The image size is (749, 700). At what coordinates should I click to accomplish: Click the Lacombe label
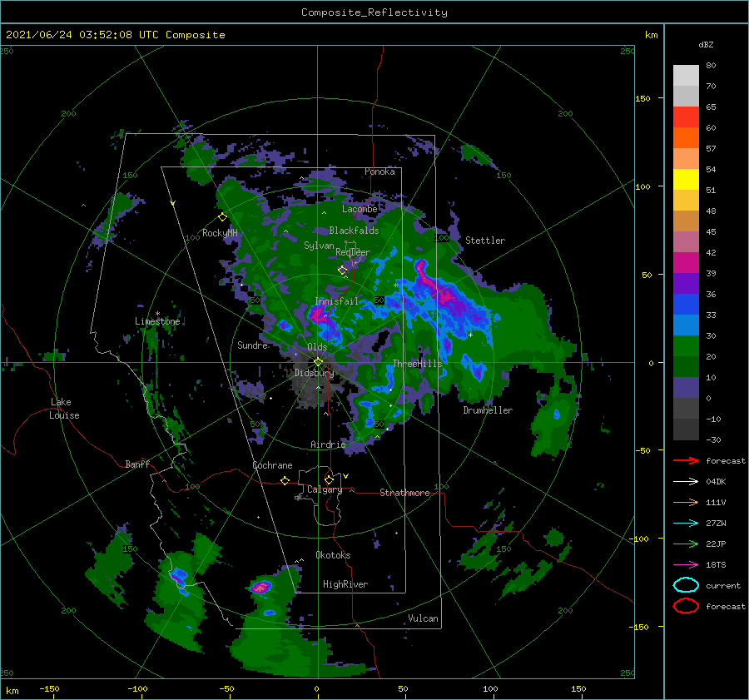click(360, 209)
